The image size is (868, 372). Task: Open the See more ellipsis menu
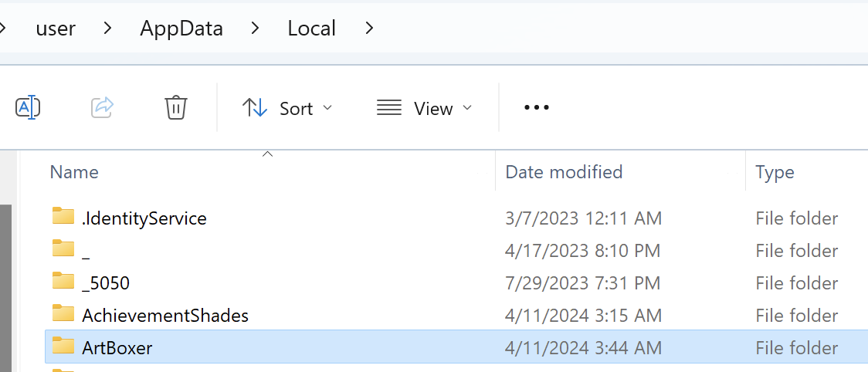pyautogui.click(x=536, y=107)
